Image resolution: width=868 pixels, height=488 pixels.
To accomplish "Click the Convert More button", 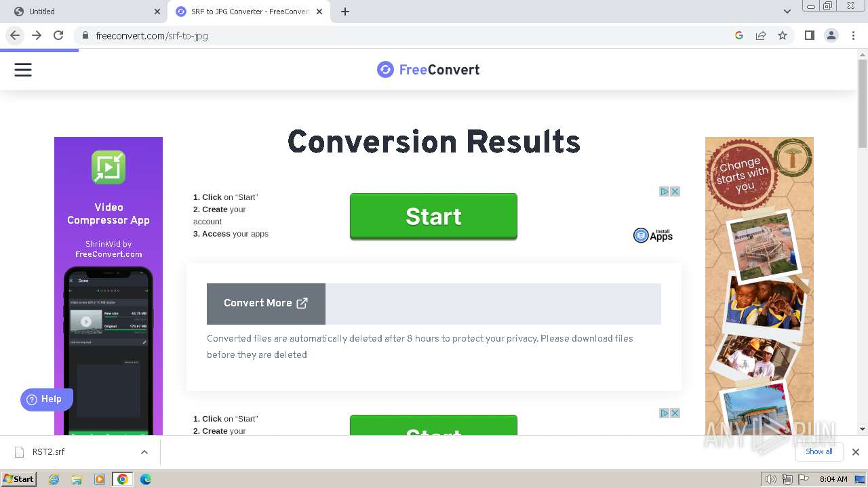I will (266, 303).
